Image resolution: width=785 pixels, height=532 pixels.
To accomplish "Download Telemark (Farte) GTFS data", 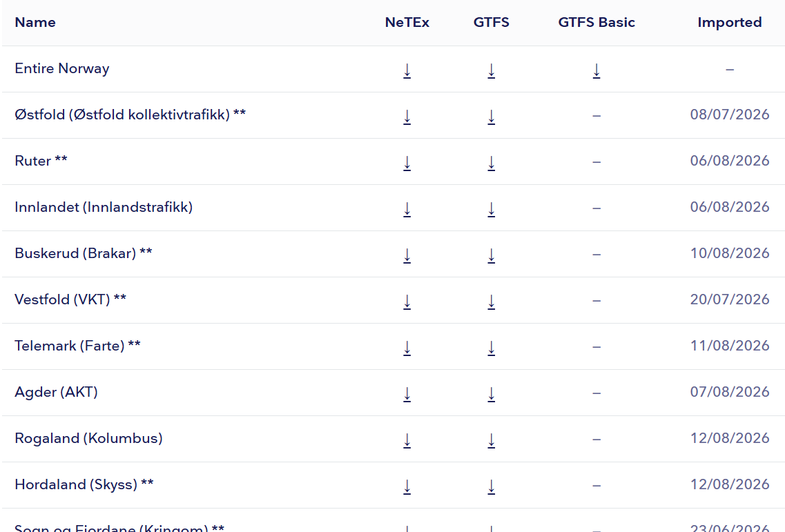I will [491, 348].
